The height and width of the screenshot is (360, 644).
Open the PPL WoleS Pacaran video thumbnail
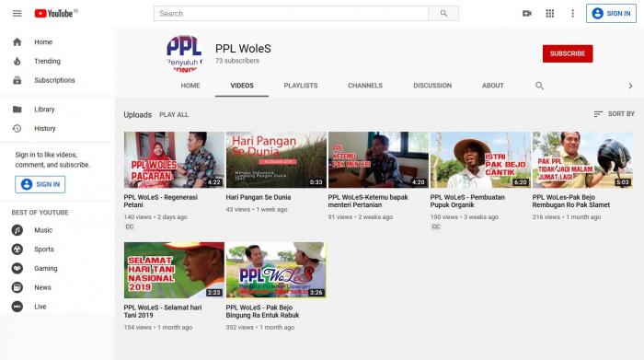[174, 160]
